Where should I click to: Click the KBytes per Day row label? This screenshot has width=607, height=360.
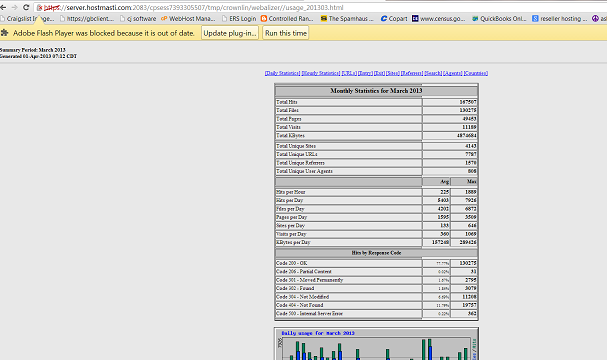pos(293,243)
